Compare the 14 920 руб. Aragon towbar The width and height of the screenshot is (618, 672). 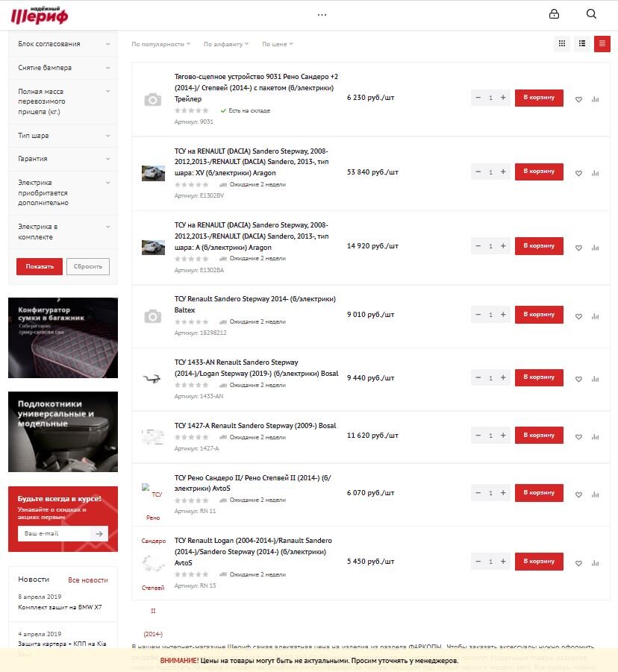pos(596,248)
